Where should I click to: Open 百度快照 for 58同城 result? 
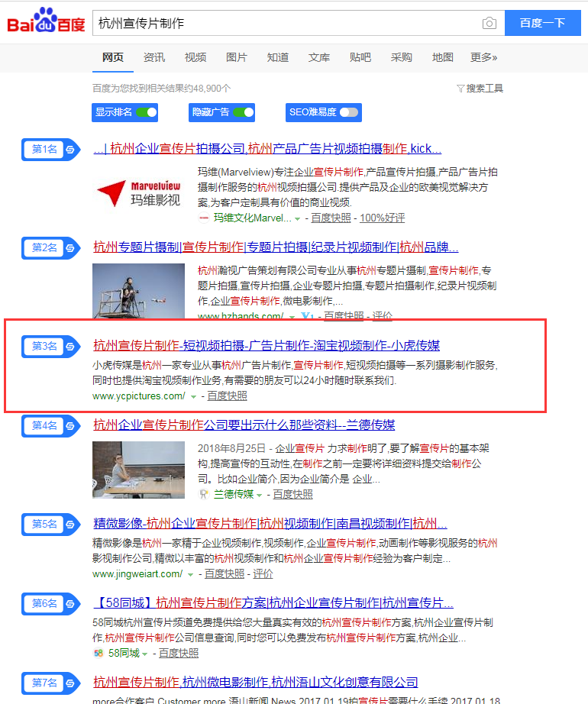(x=179, y=654)
